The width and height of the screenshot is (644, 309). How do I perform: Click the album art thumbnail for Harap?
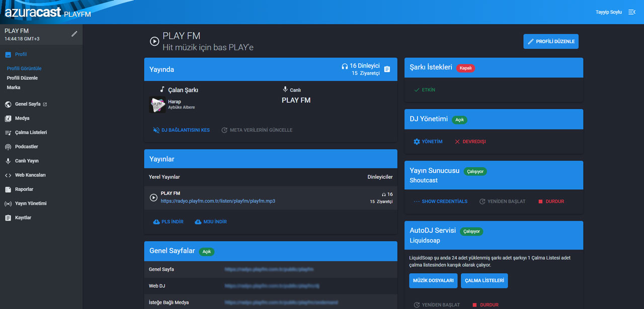tap(157, 105)
